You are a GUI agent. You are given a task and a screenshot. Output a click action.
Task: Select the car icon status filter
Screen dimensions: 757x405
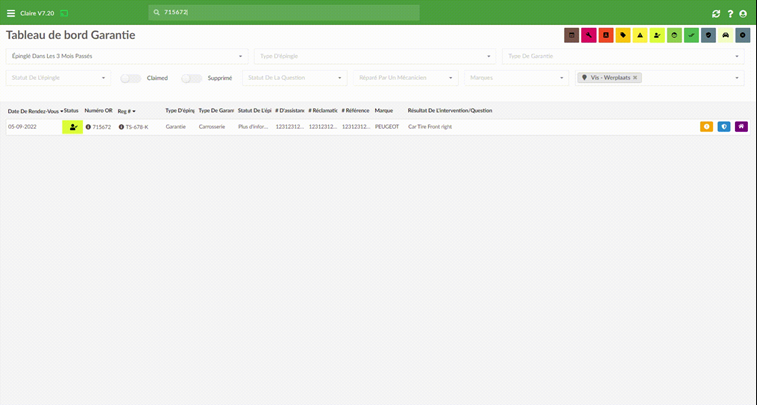726,35
